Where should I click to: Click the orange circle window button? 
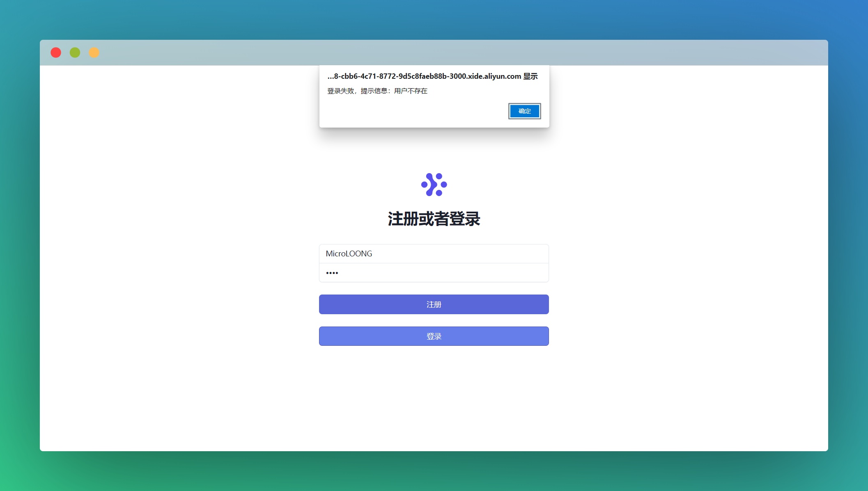(94, 53)
